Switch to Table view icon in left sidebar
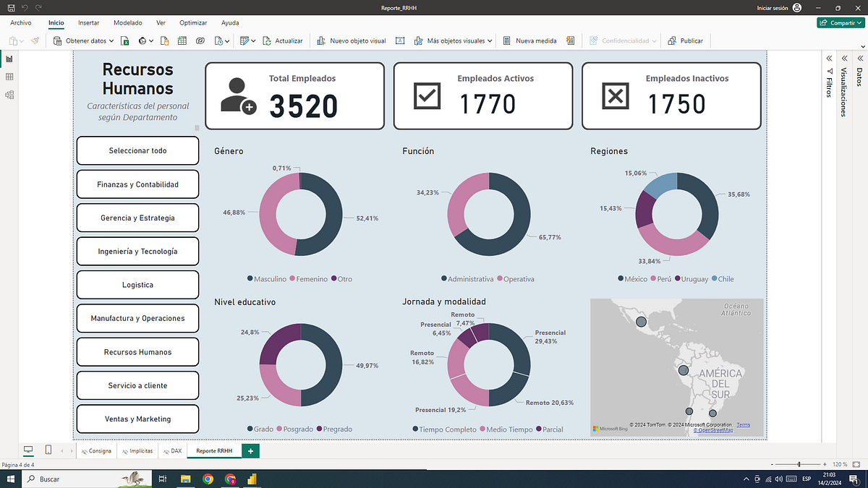 pyautogui.click(x=9, y=77)
